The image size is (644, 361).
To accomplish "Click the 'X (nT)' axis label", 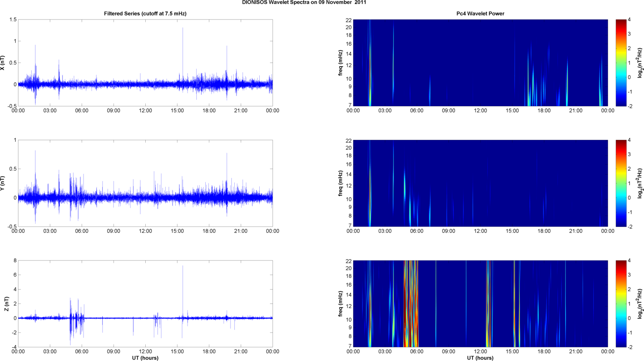I will (3, 63).
